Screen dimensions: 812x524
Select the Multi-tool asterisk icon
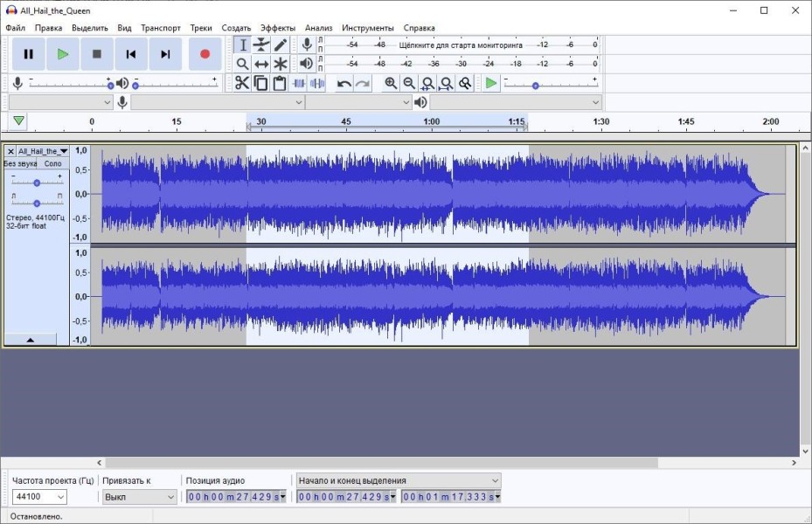pyautogui.click(x=281, y=64)
